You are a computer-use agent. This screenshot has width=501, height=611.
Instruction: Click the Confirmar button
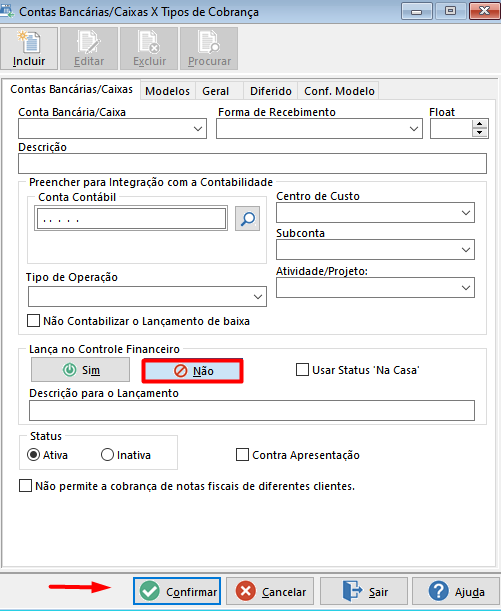177,592
